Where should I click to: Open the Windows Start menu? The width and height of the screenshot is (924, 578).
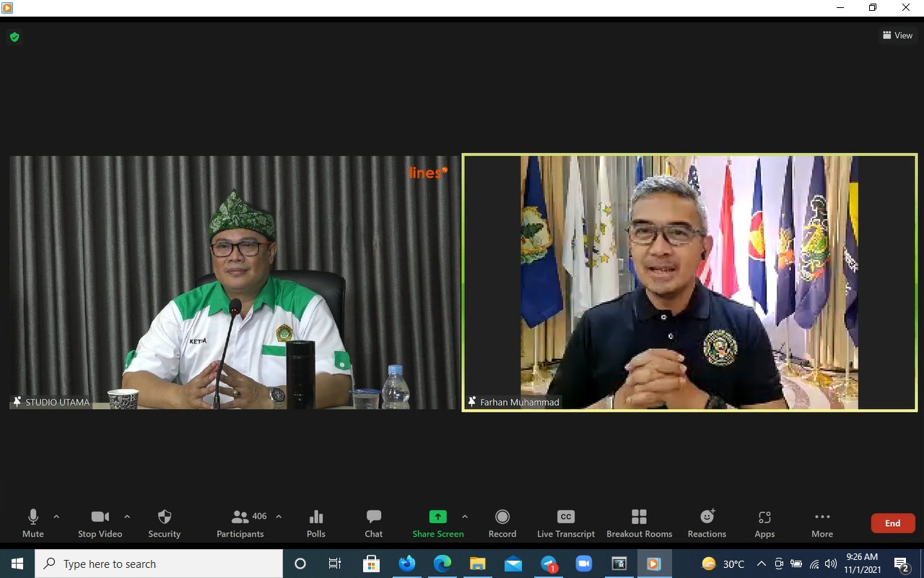point(17,564)
